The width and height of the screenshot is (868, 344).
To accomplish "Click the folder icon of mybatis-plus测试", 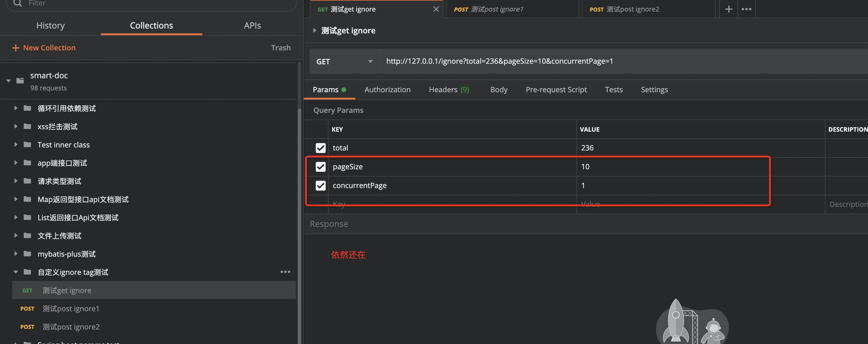I will [27, 254].
